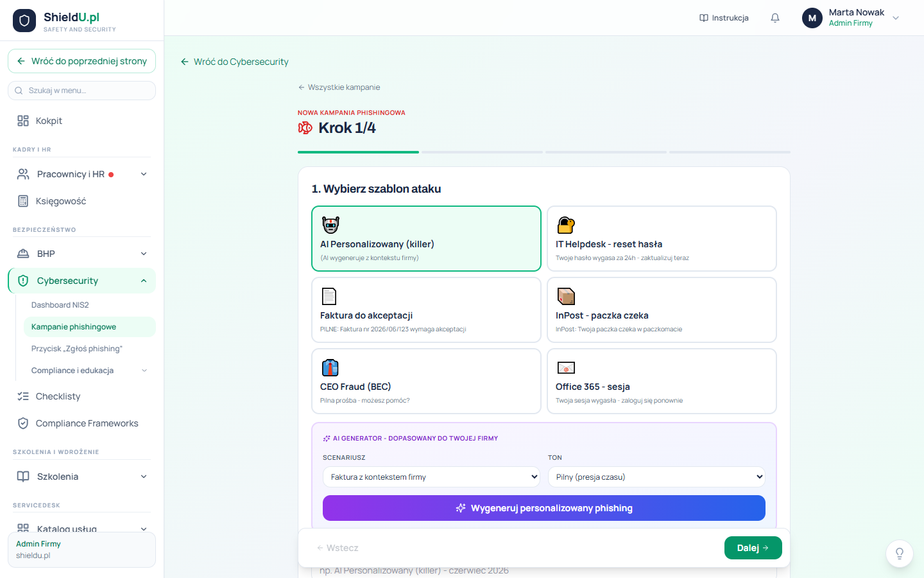Follow the Wszystkie kampanie link
924x578 pixels.
(x=339, y=87)
